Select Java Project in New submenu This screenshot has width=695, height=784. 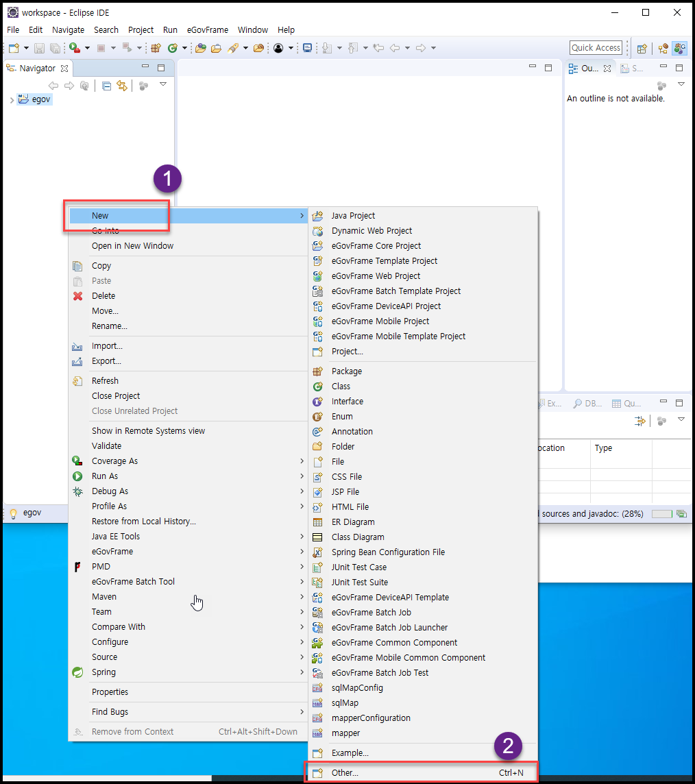tap(423, 216)
